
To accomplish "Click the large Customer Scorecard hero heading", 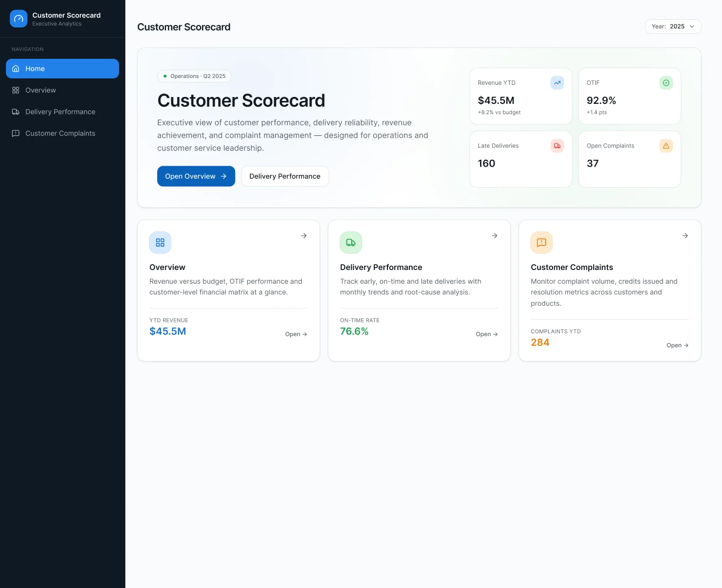I will tap(241, 100).
